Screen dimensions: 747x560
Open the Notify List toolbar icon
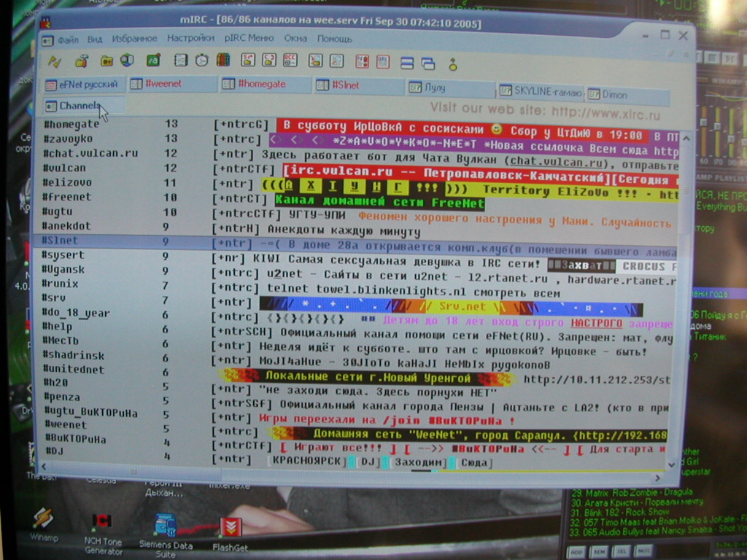[362, 61]
